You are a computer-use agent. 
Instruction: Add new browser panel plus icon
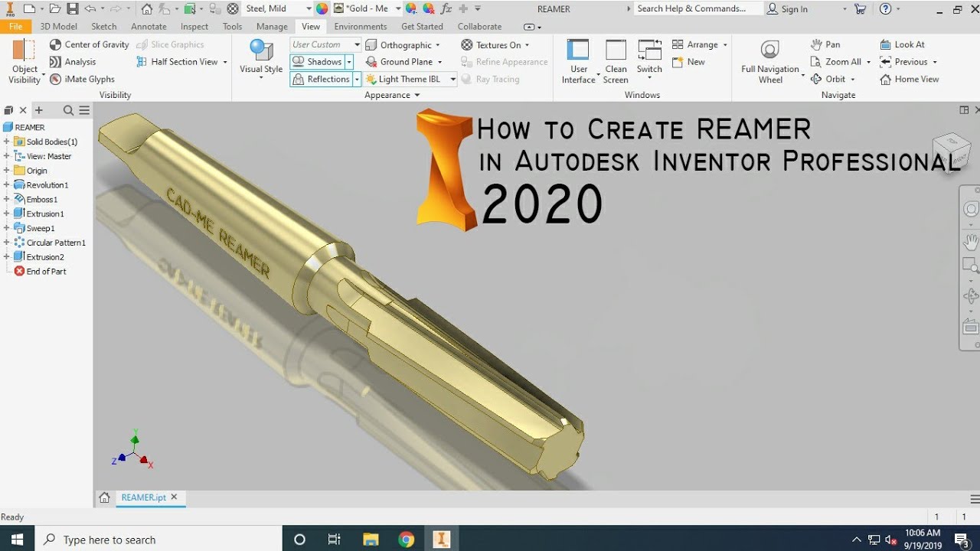(x=39, y=110)
